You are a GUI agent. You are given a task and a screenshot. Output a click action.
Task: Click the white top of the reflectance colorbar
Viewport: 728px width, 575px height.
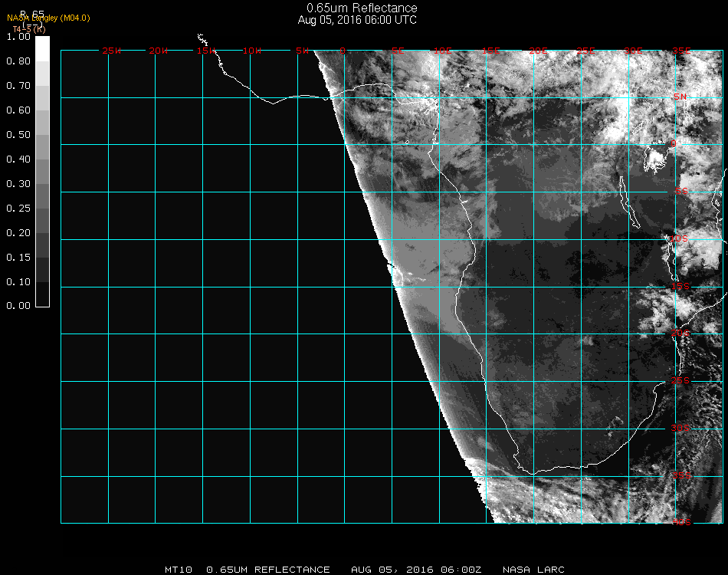(42, 48)
